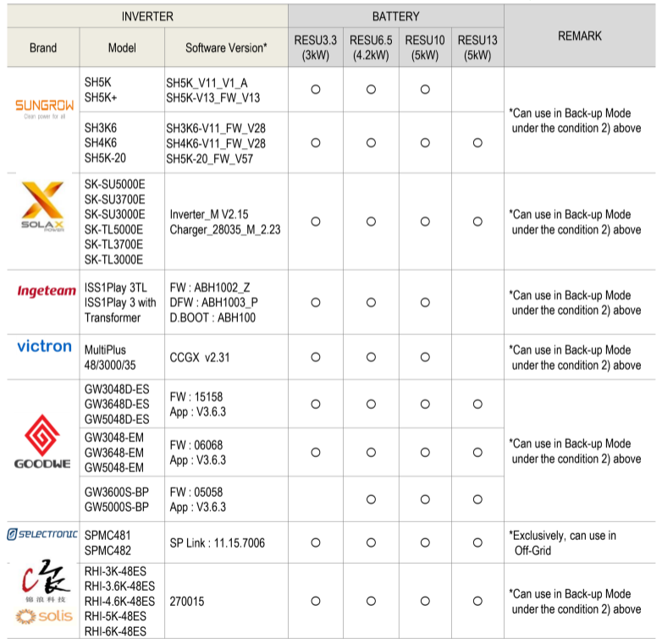Click the Software Version* column header
The height and width of the screenshot is (644, 662).
pyautogui.click(x=226, y=47)
